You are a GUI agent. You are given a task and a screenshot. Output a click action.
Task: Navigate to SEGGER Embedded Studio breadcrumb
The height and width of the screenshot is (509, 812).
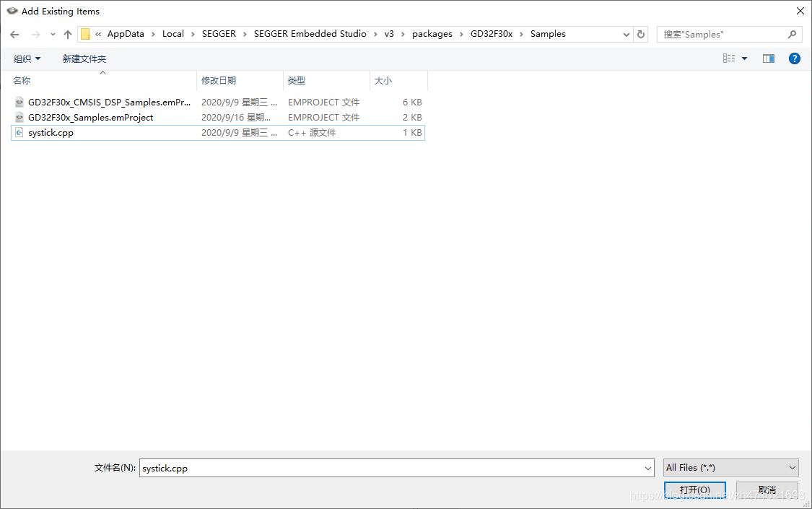click(x=310, y=34)
